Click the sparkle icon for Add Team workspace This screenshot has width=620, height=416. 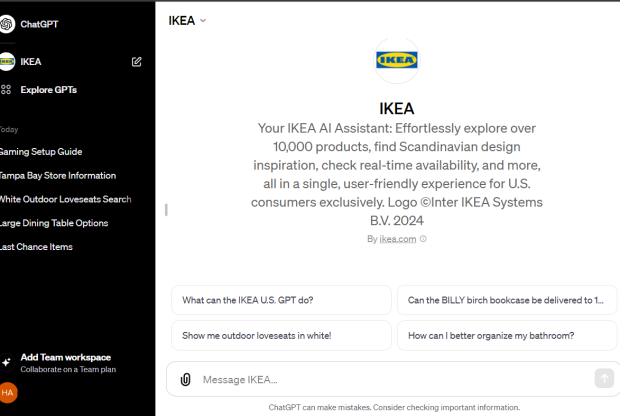(6, 362)
